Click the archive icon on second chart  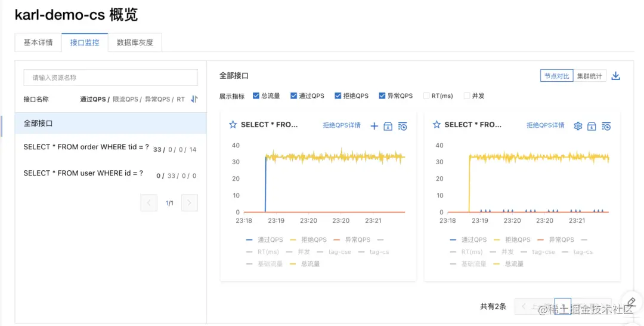pyautogui.click(x=592, y=126)
